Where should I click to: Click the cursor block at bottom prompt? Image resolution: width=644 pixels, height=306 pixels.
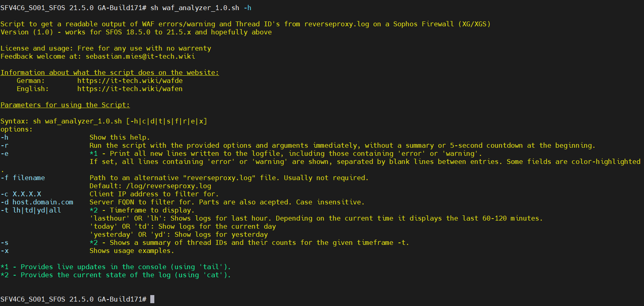pos(152,299)
